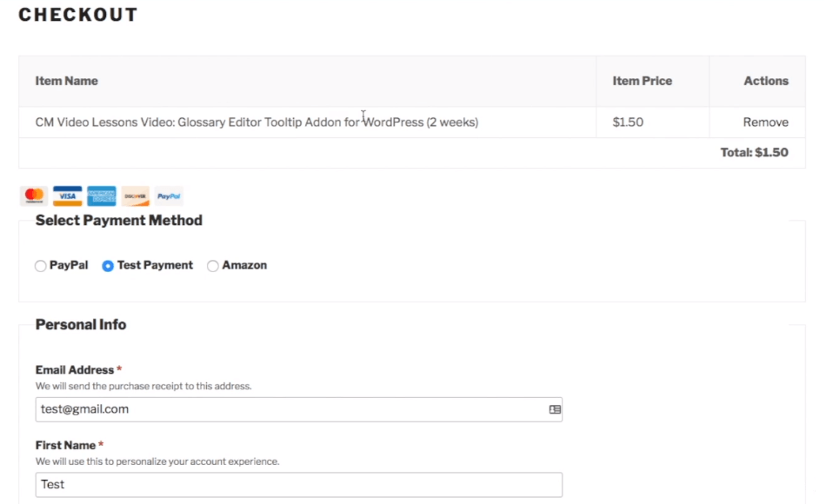Click the Mastercard payment icon
The image size is (826, 504).
click(x=34, y=196)
